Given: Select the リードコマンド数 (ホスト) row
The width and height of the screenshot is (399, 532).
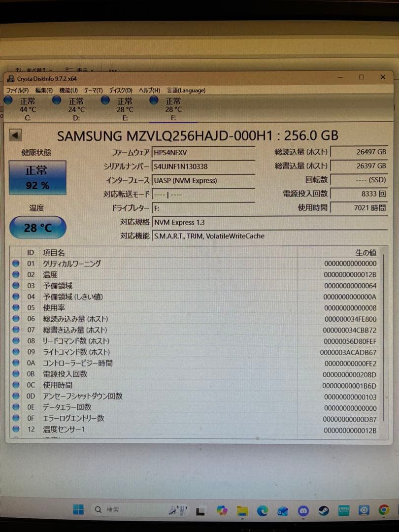Looking at the screenshot, I should [x=196, y=341].
